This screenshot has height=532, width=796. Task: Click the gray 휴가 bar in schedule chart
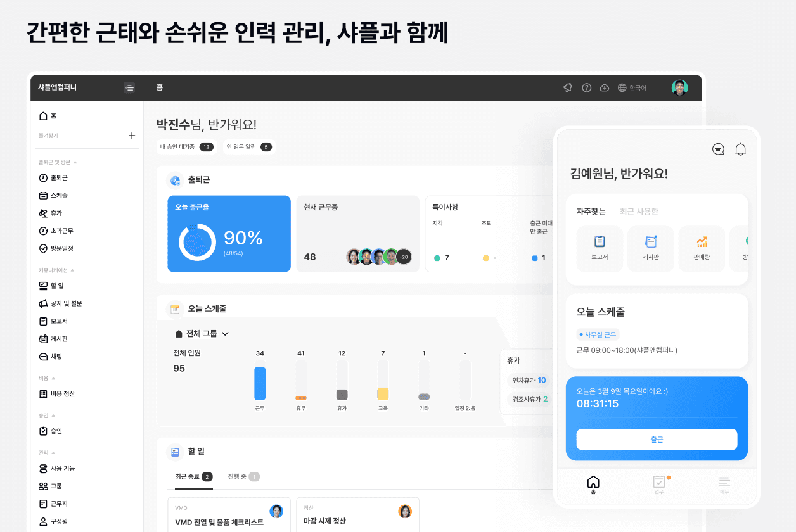click(x=342, y=395)
